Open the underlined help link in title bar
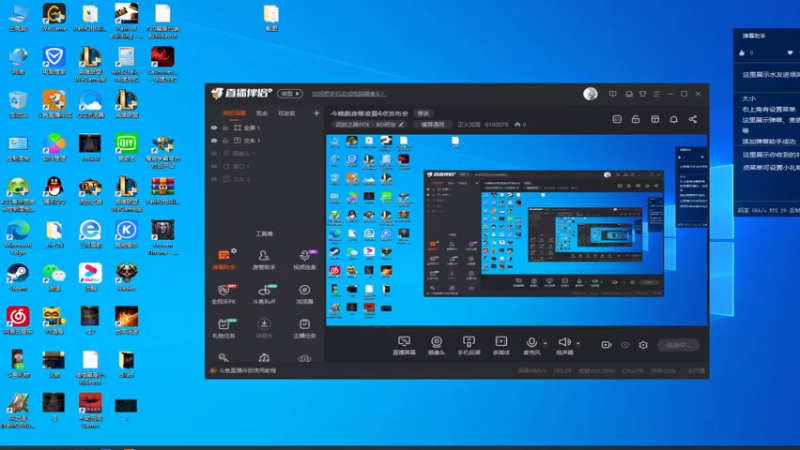The image size is (800, 450). [349, 94]
